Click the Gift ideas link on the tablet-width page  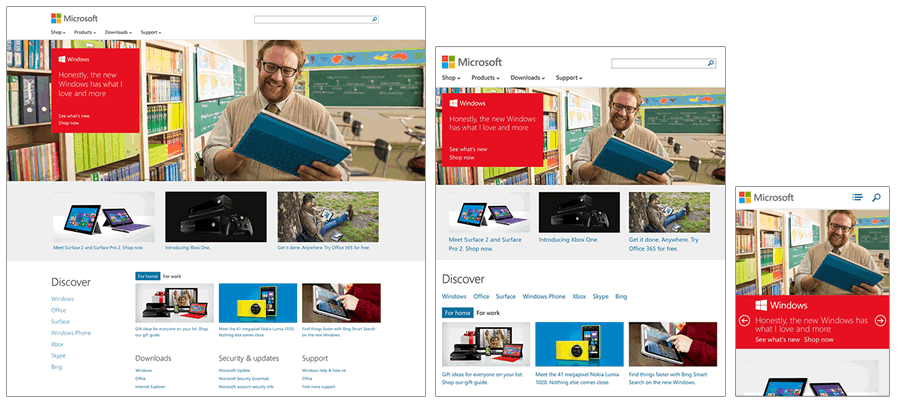tap(483, 378)
